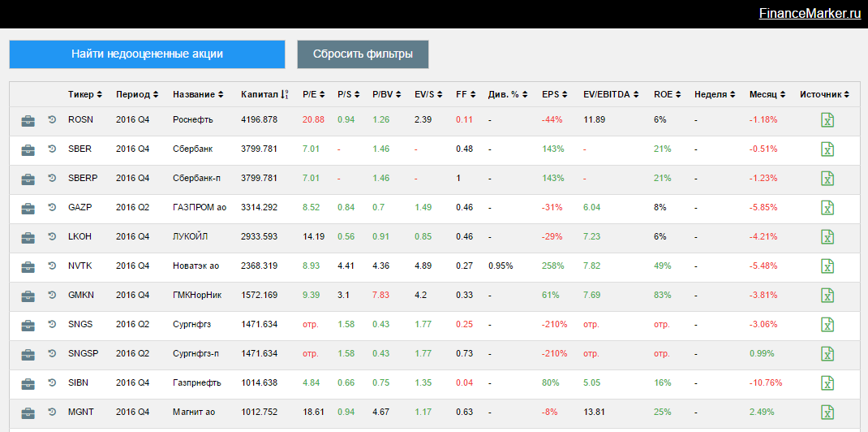
Task: Download Excel source for Роснефть
Action: point(827,120)
